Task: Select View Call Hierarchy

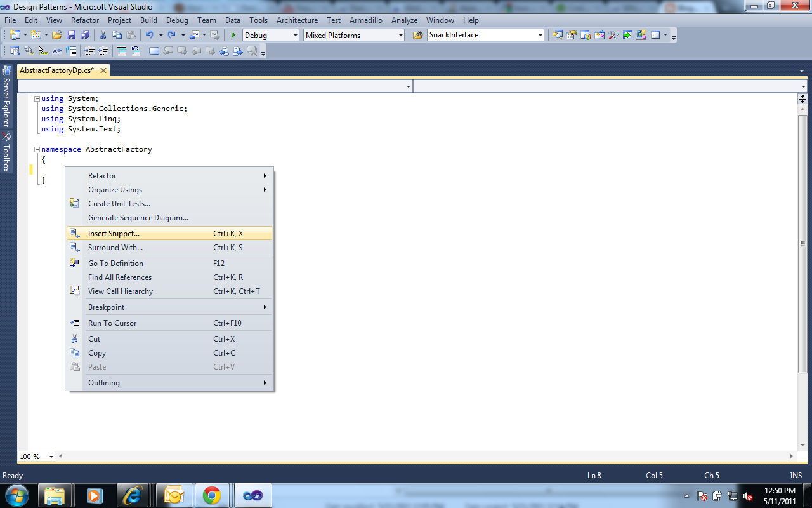Action: [169, 291]
